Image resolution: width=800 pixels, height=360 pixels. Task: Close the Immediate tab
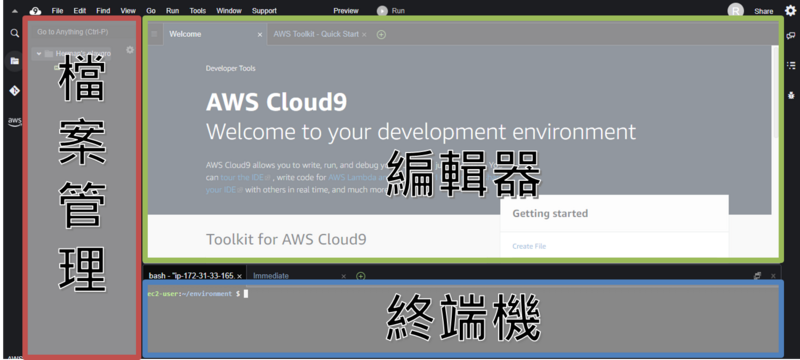(x=343, y=276)
